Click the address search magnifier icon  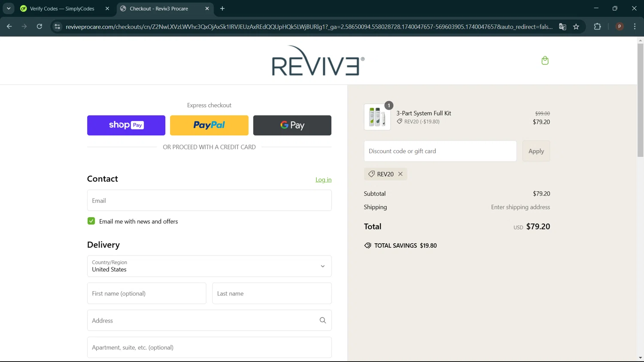[x=322, y=320]
